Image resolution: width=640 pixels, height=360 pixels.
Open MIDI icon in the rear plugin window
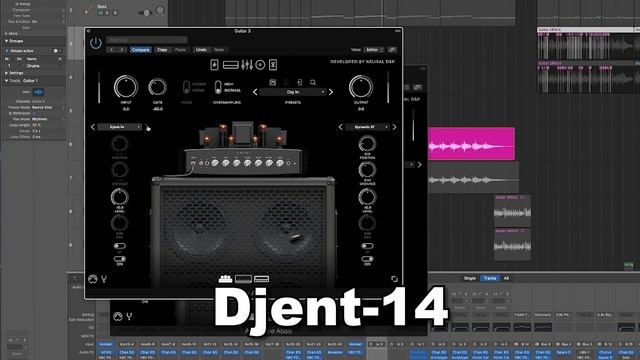point(118,316)
